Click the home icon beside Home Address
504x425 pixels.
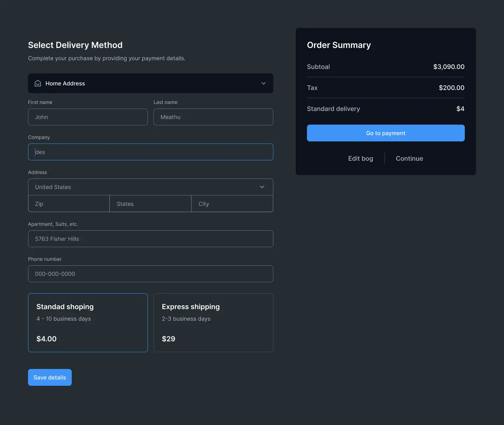pos(38,83)
